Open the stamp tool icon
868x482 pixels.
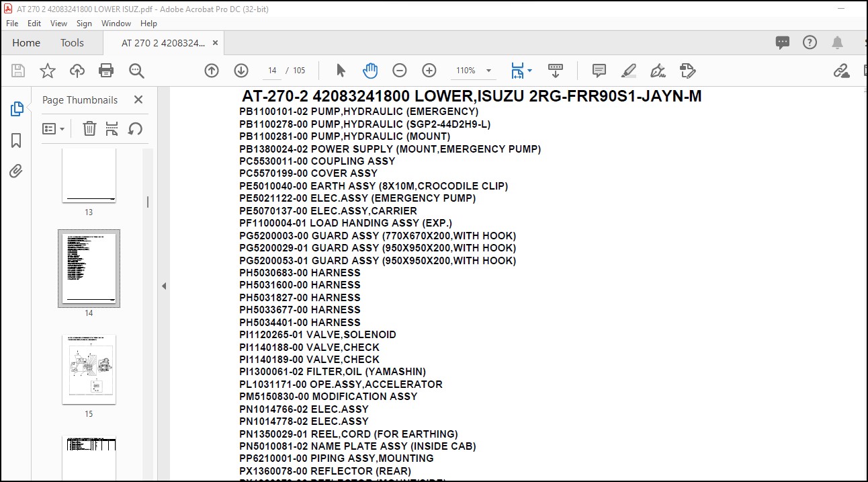pyautogui.click(x=687, y=71)
